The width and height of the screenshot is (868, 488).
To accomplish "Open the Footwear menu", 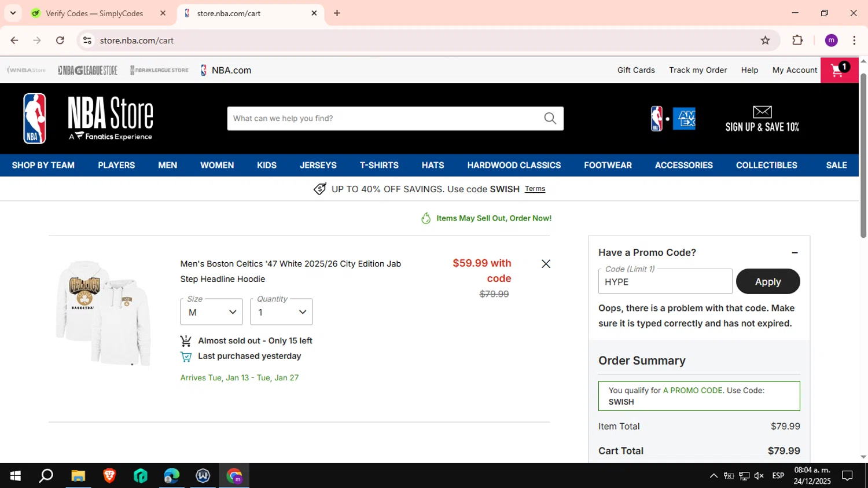I will point(608,166).
